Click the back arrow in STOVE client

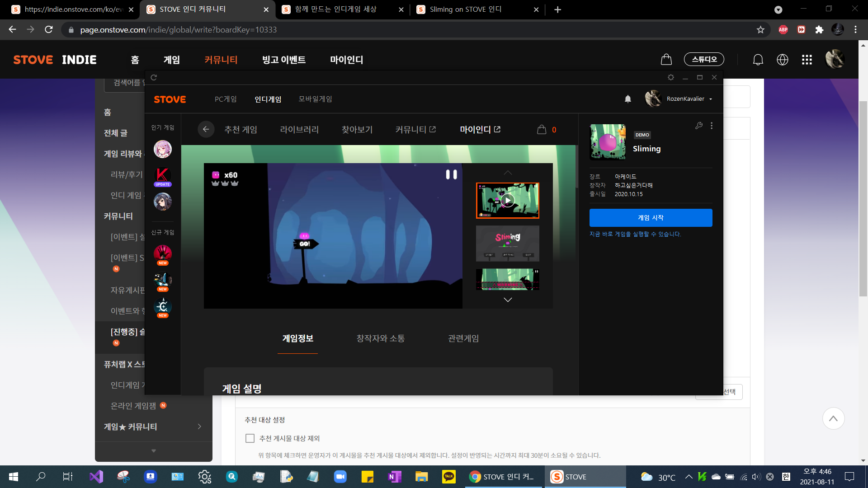(206, 129)
